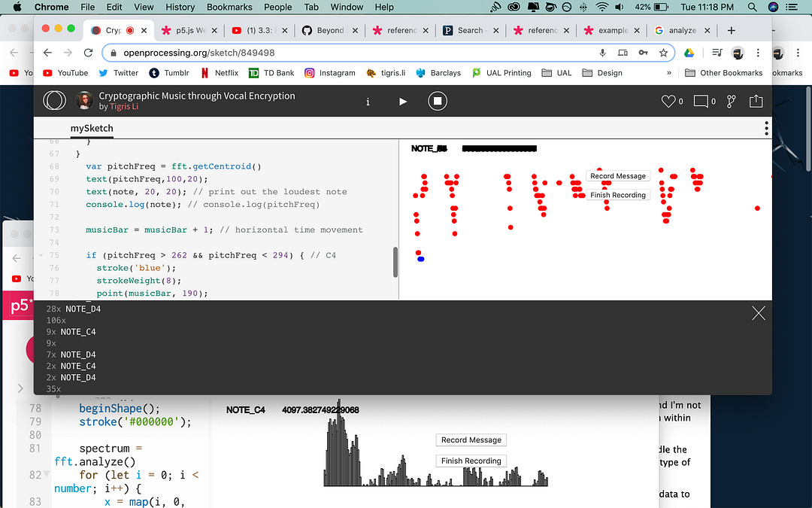Open the TD Bank bookmark
This screenshot has height=508, width=812.
(x=271, y=73)
